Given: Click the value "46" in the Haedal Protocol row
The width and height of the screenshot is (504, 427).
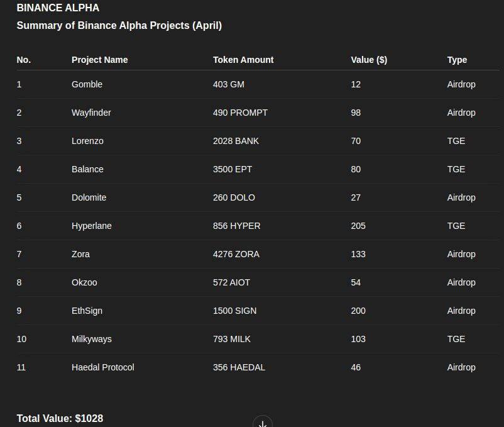Looking at the screenshot, I should (x=356, y=367).
